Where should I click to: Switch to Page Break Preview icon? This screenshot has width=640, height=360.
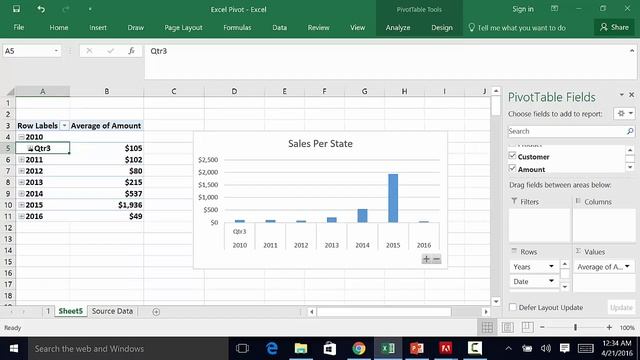click(527, 327)
